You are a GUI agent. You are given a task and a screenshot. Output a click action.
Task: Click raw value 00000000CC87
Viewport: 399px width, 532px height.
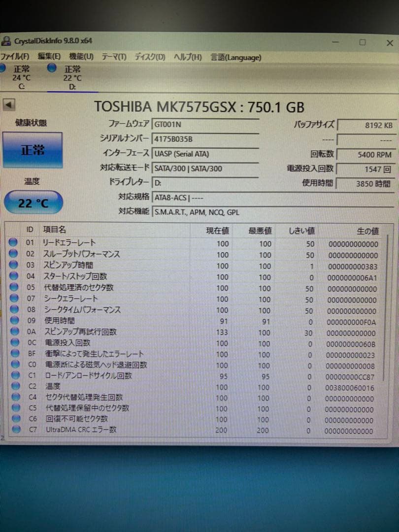click(350, 377)
